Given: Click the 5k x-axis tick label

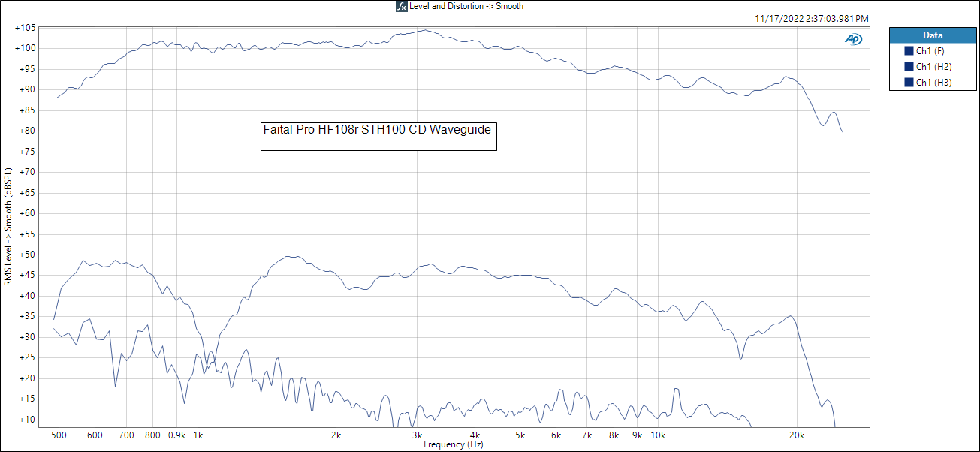Looking at the screenshot, I should click(x=520, y=435).
